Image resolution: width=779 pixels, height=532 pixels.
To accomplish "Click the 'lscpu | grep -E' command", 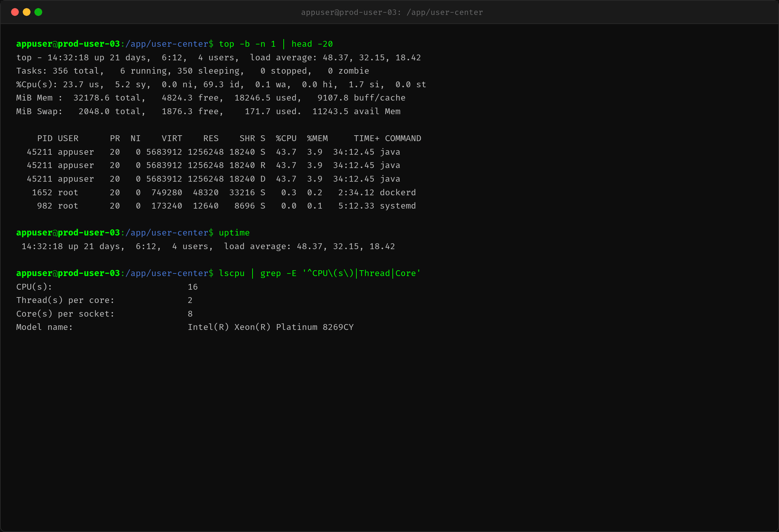I will (x=257, y=273).
